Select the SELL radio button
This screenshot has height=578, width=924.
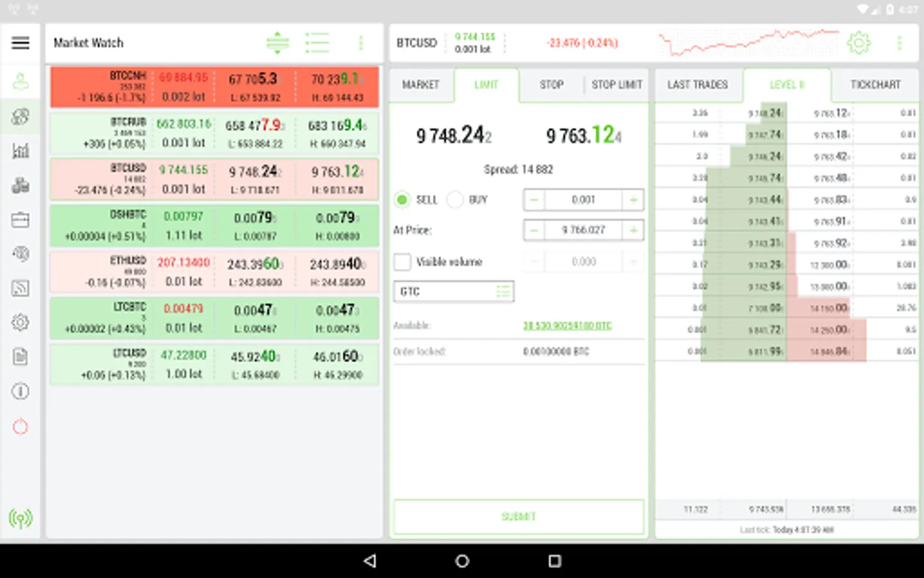402,200
